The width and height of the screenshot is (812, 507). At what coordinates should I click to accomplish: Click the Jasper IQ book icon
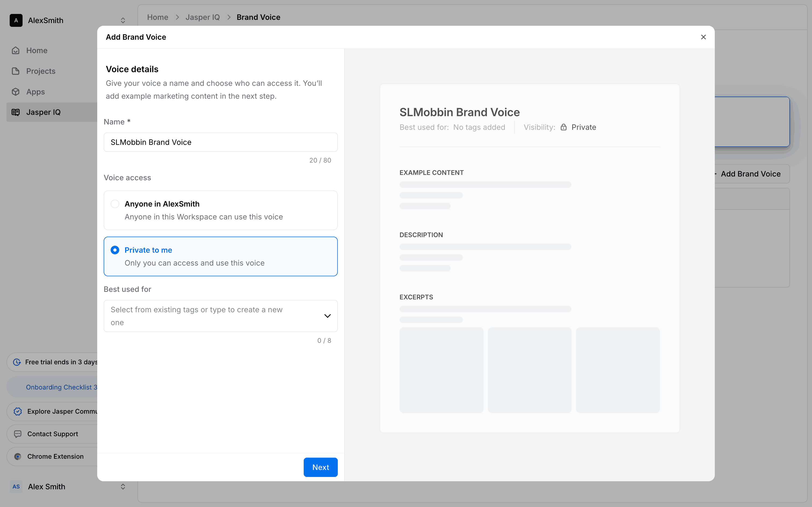15,112
